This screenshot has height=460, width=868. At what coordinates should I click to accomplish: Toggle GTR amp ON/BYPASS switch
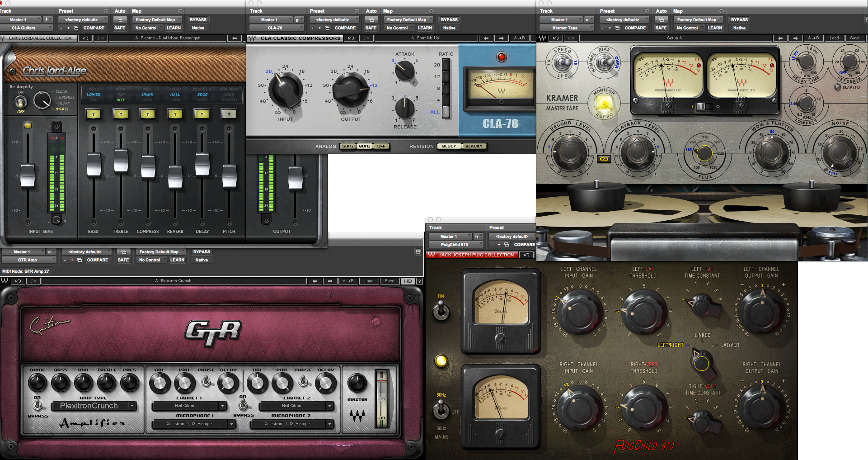38,406
